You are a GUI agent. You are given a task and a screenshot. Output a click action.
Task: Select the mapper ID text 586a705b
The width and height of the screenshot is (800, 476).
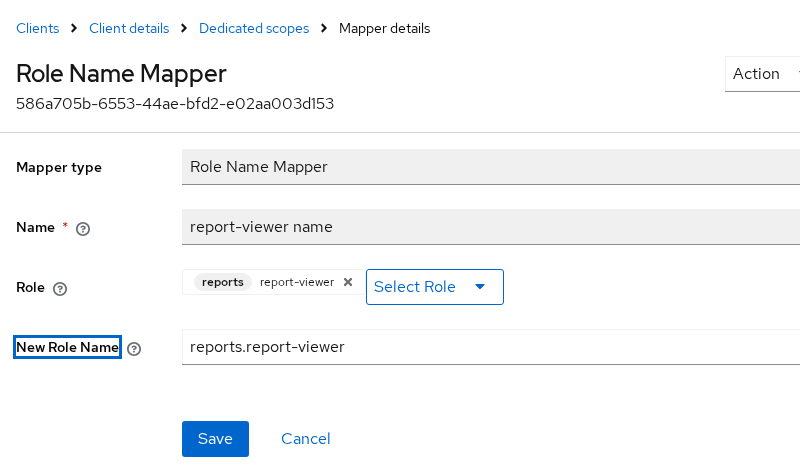click(175, 104)
